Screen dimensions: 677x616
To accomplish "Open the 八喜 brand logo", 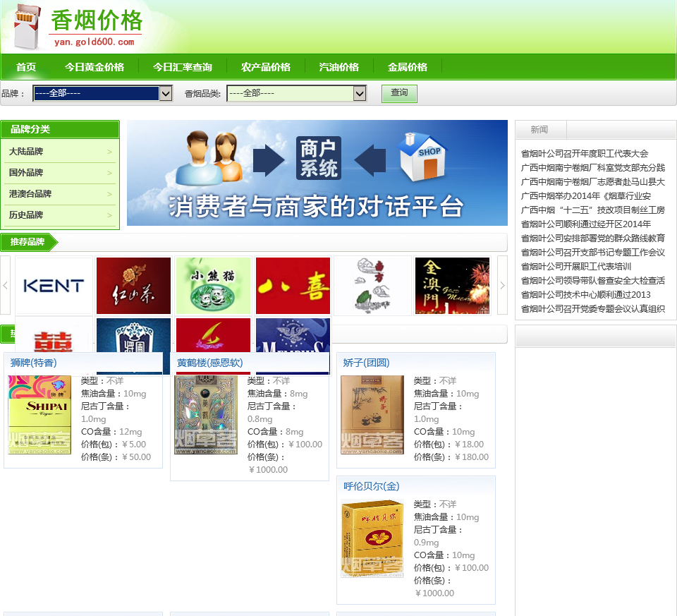I will click(293, 286).
